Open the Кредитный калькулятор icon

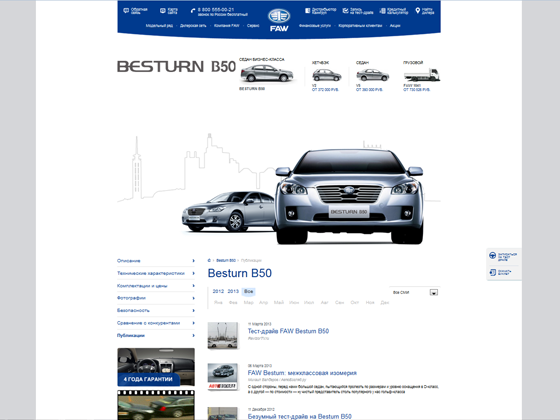pos(382,11)
